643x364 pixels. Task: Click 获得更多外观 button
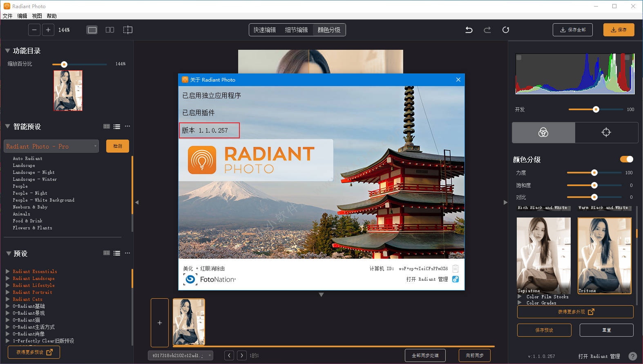[x=575, y=312]
